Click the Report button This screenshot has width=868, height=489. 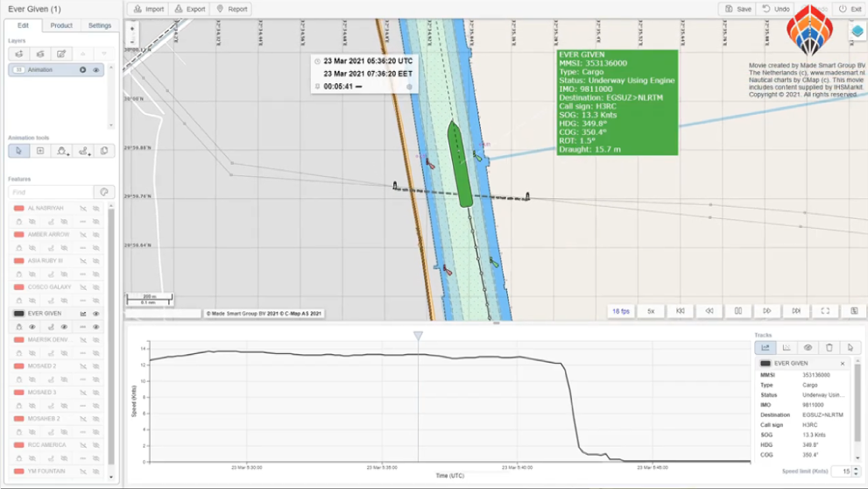click(x=232, y=9)
